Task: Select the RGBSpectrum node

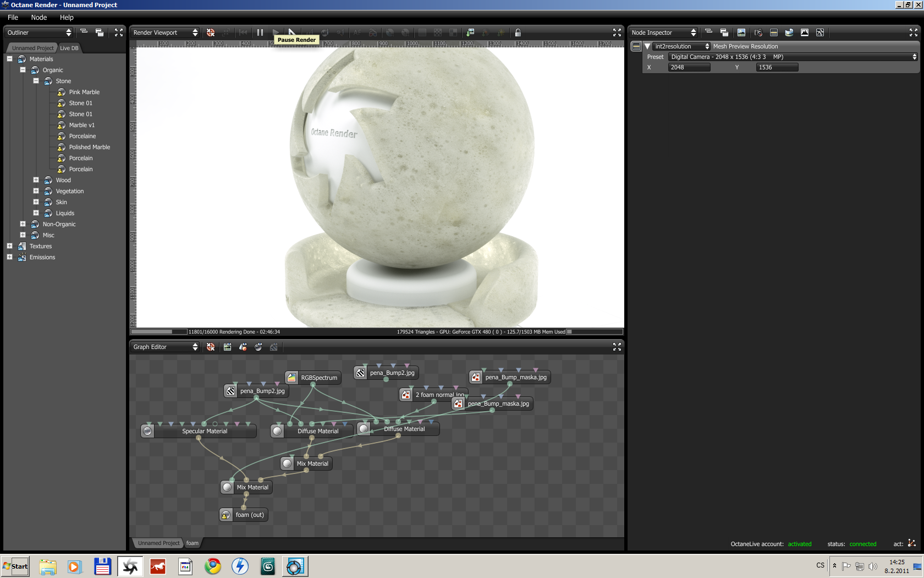Action: pos(313,378)
